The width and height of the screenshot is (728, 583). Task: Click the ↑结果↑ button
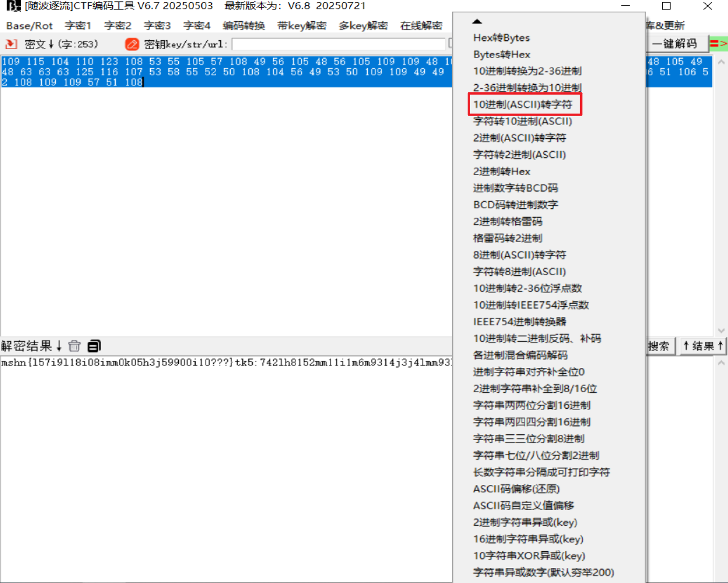[x=703, y=346]
